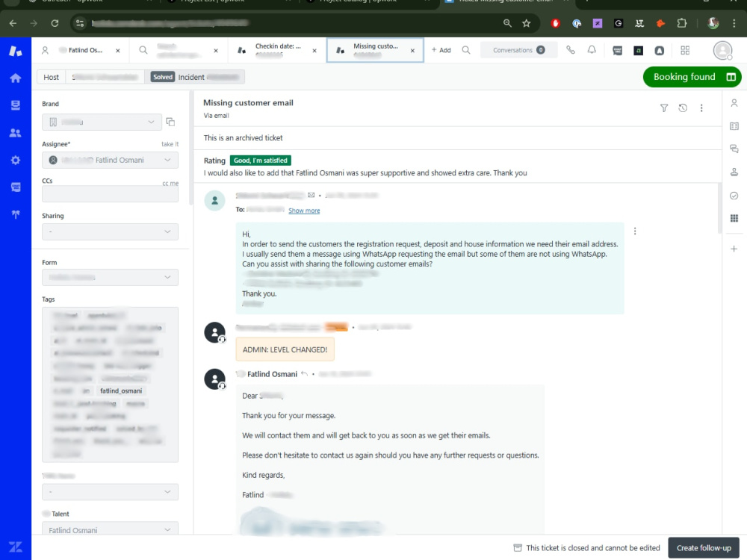Switch to the Missing custo... tab

(374, 50)
